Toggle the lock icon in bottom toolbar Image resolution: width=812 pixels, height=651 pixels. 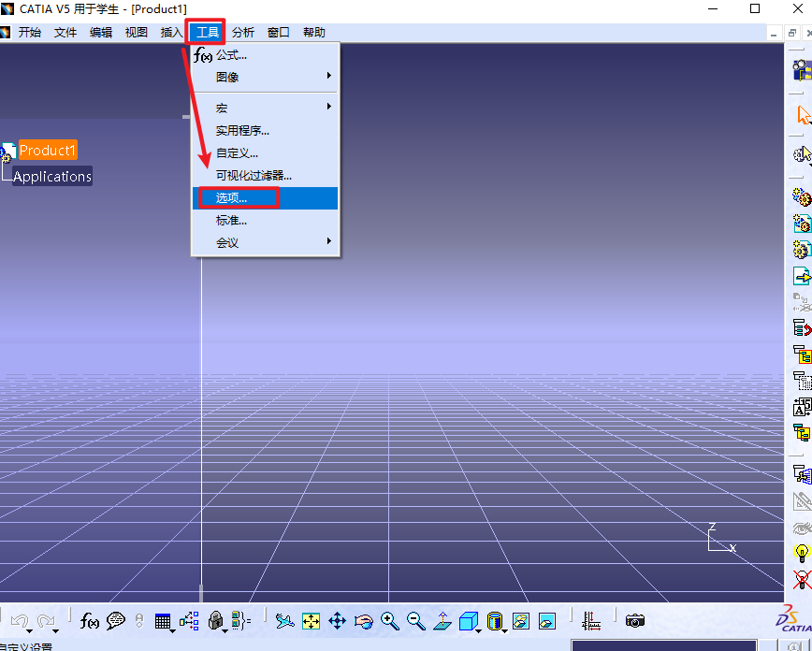(215, 620)
